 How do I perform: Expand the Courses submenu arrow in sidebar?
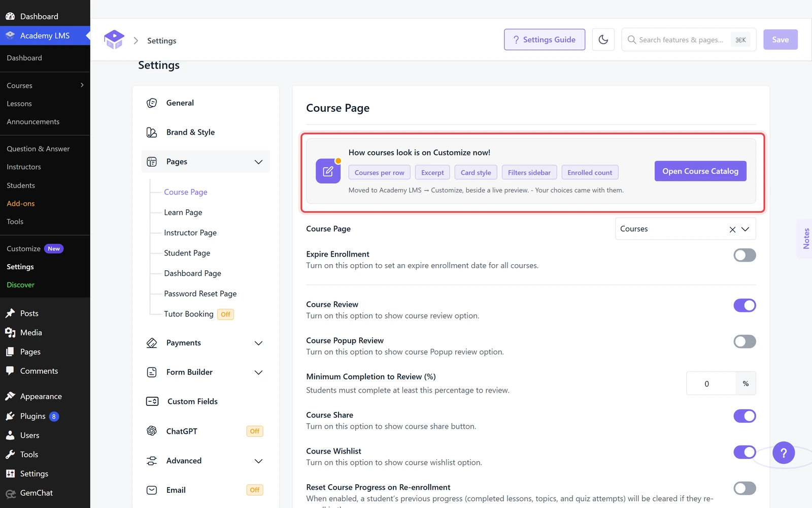pyautogui.click(x=82, y=85)
